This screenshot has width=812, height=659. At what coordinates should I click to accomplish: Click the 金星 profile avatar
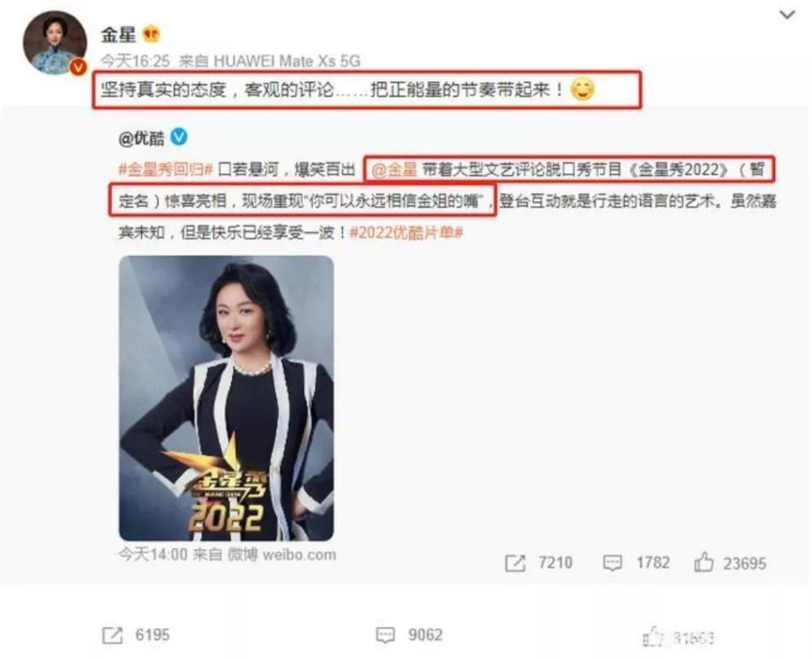point(55,42)
